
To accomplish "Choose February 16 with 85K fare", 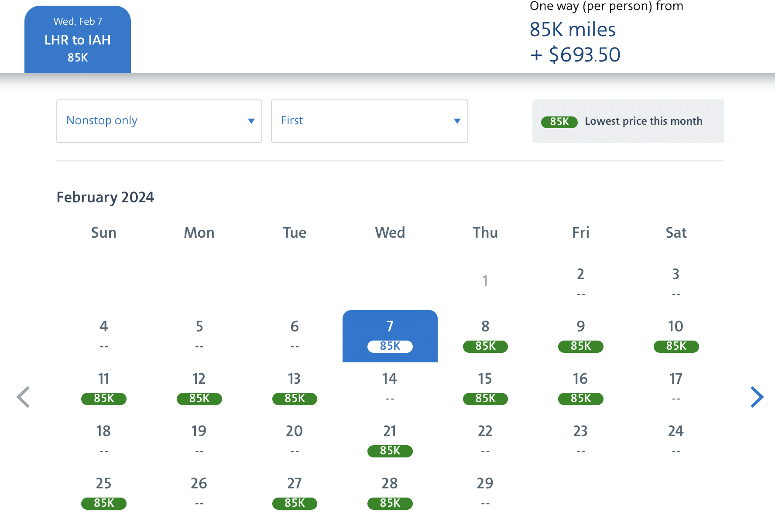I will [580, 389].
